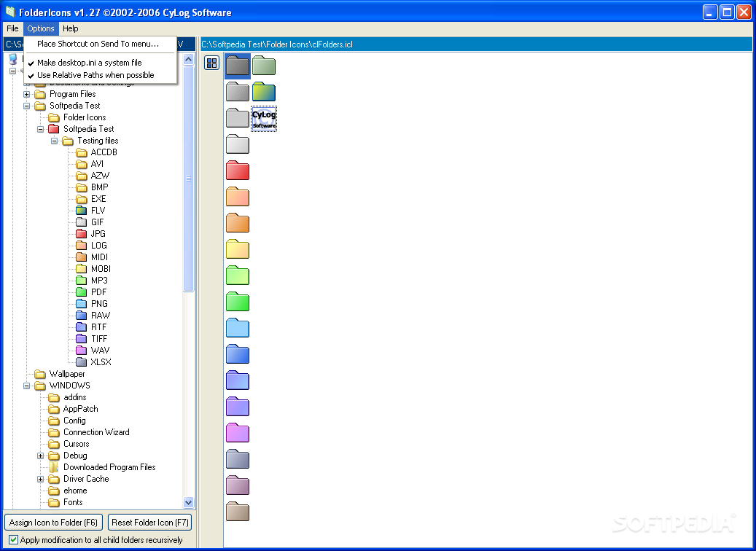Open the File menu
Screen dimensions: 756x551
pos(12,28)
